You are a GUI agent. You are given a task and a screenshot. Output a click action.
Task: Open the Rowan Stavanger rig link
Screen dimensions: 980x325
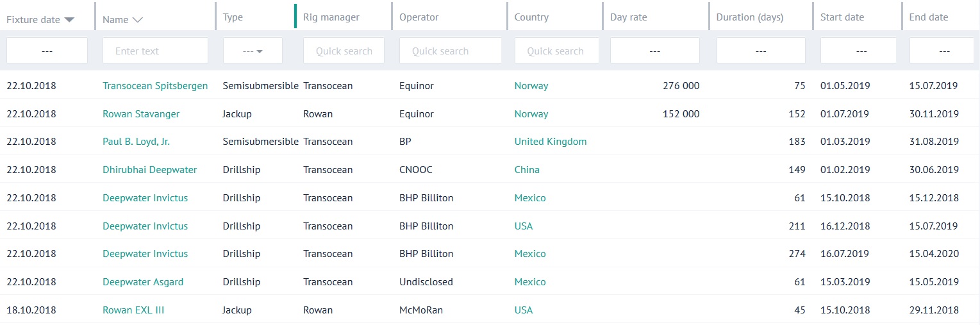pos(141,114)
